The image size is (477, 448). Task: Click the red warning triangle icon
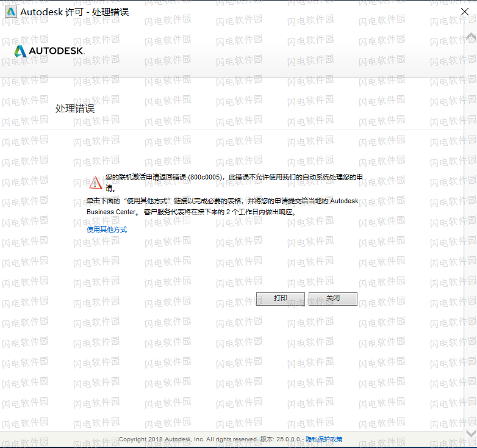point(95,182)
